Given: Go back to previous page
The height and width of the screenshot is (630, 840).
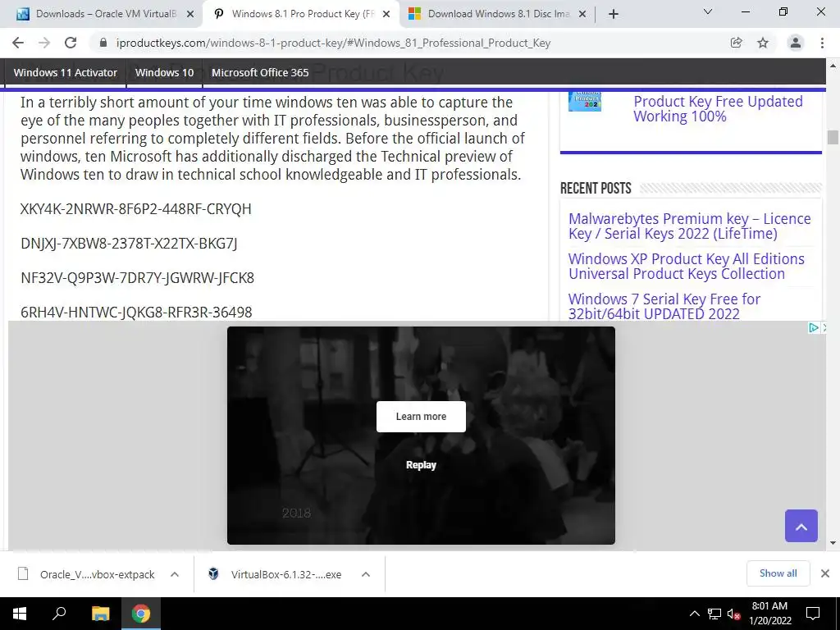Looking at the screenshot, I should [x=18, y=43].
